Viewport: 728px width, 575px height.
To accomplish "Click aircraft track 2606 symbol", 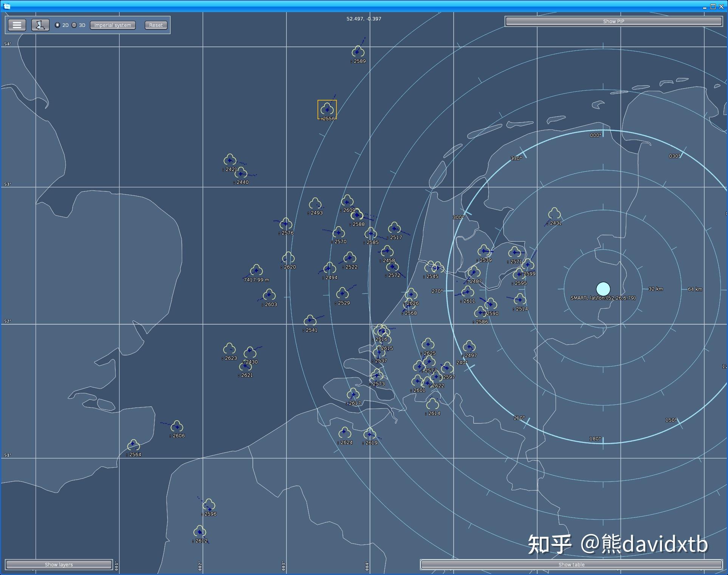I will click(177, 427).
